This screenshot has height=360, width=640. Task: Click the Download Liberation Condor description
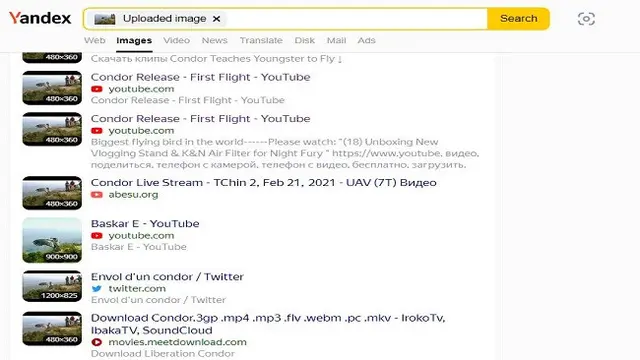(x=163, y=353)
